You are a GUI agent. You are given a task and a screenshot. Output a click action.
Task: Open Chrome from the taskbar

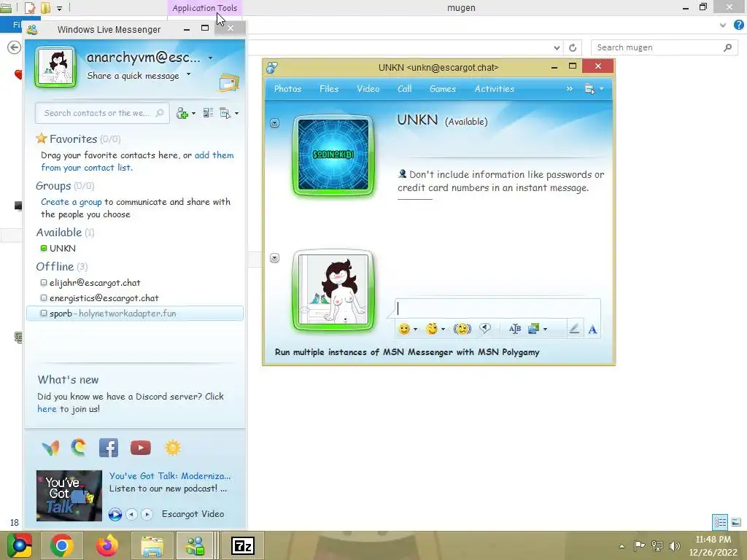(x=61, y=545)
